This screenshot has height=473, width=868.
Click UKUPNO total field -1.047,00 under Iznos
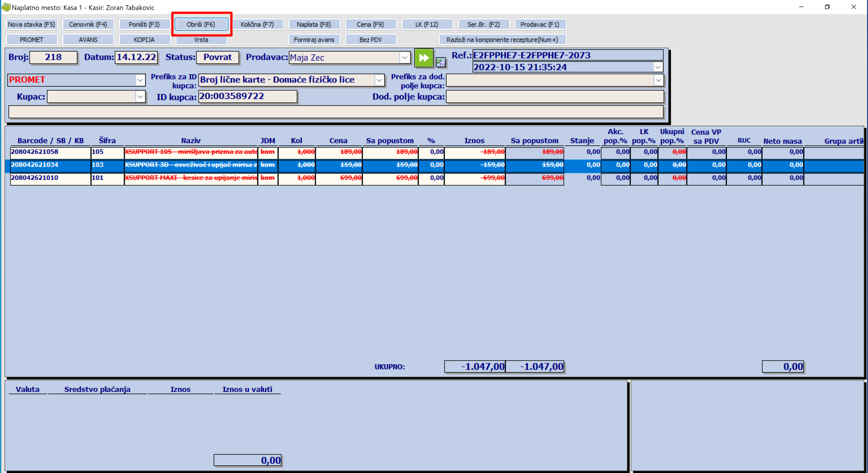(475, 367)
